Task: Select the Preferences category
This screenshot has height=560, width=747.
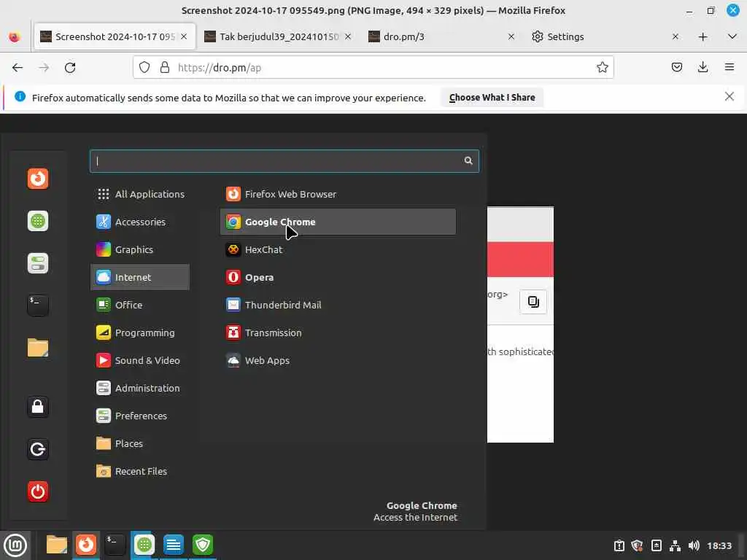Action: [140, 416]
